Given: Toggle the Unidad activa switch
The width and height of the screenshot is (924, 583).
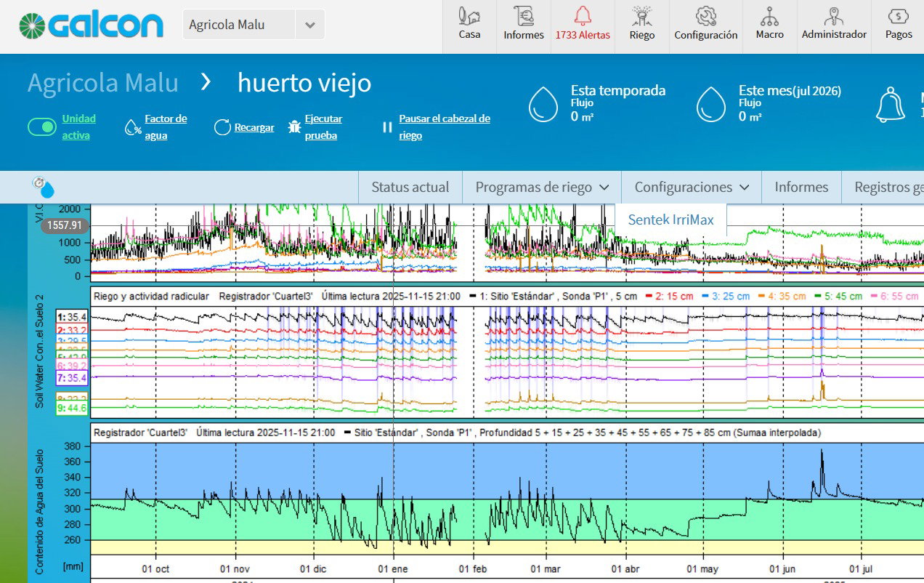Looking at the screenshot, I should click(x=42, y=127).
